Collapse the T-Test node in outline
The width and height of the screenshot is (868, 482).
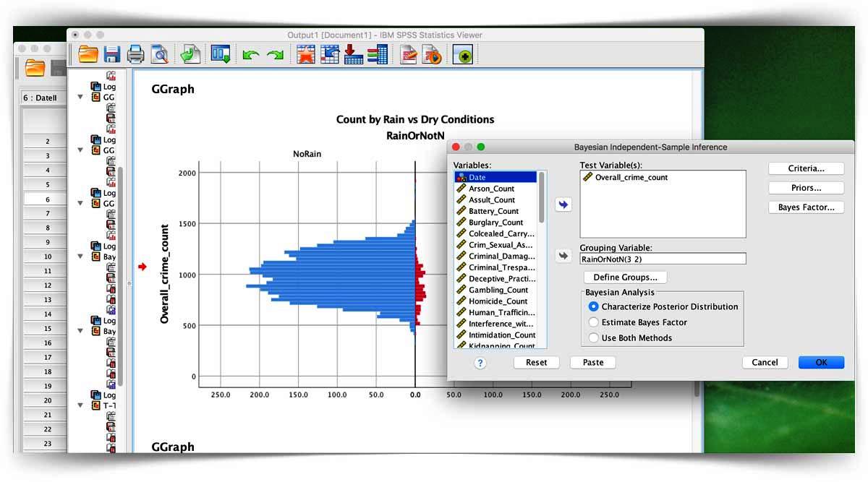[x=81, y=406]
